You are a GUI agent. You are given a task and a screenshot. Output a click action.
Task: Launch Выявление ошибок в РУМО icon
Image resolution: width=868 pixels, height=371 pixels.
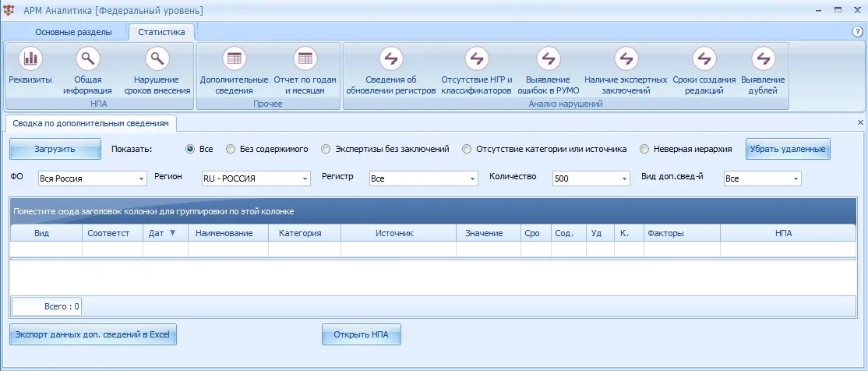tap(548, 58)
